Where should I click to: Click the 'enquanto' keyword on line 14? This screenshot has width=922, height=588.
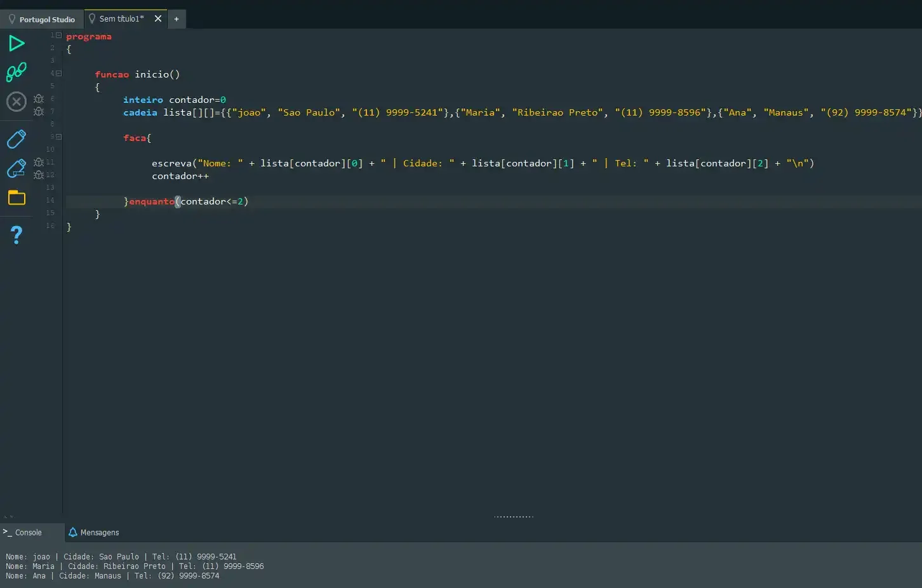tap(152, 201)
